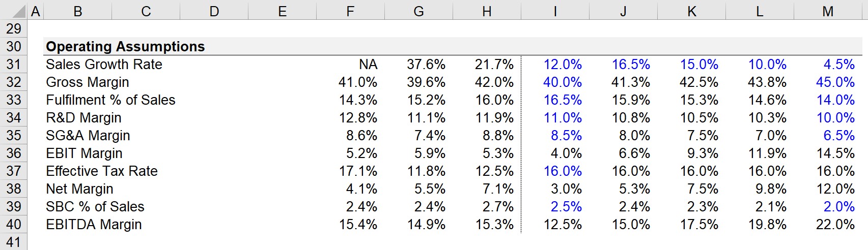This screenshot has width=868, height=250.
Task: Select column I header
Action: pyautogui.click(x=555, y=11)
